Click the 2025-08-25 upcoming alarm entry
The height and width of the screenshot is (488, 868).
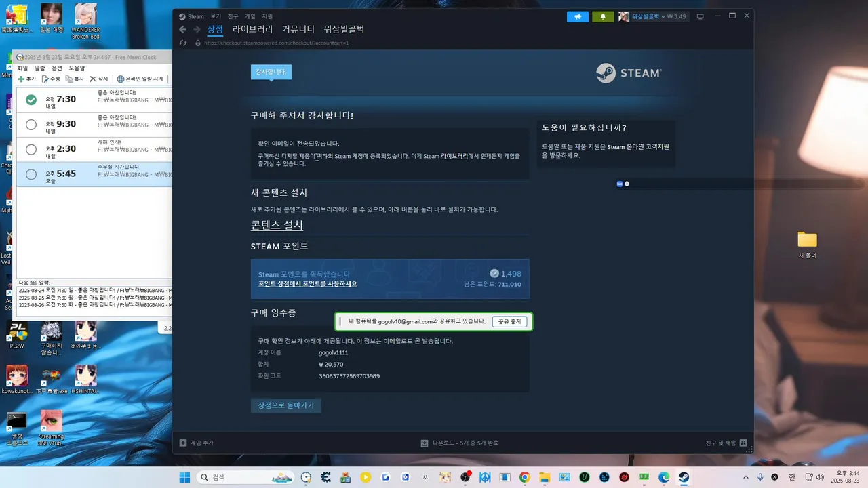[x=95, y=298]
